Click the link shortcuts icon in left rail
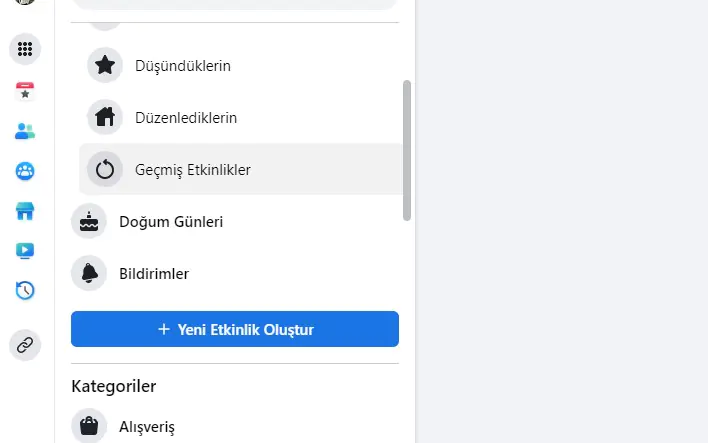The height and width of the screenshot is (443, 708). pos(25,345)
